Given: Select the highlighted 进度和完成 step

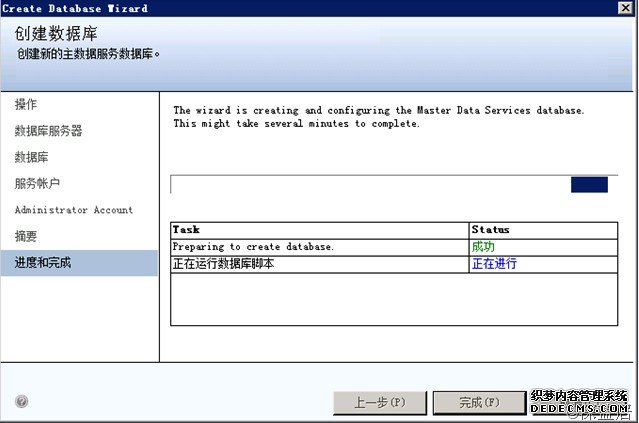Looking at the screenshot, I should 43,263.
